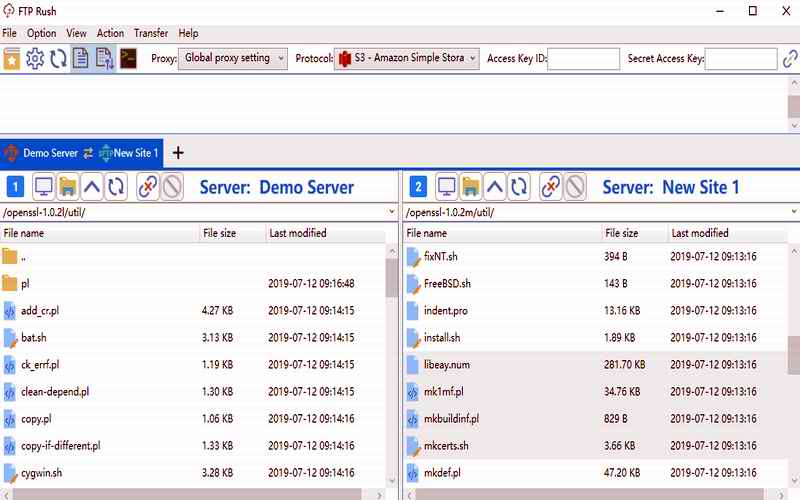Open the Global proxy setting dropdown
The width and height of the screenshot is (800, 500).
pos(234,59)
